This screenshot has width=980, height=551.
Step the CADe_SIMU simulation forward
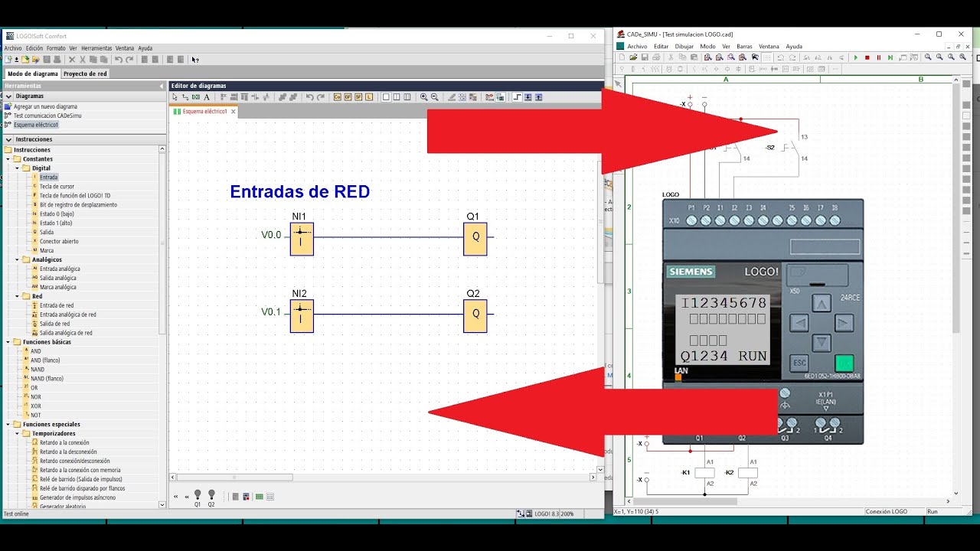890,57
